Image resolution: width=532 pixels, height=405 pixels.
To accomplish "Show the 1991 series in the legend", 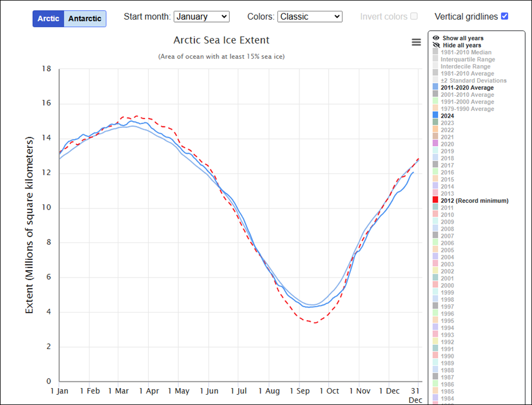I will 447,349.
